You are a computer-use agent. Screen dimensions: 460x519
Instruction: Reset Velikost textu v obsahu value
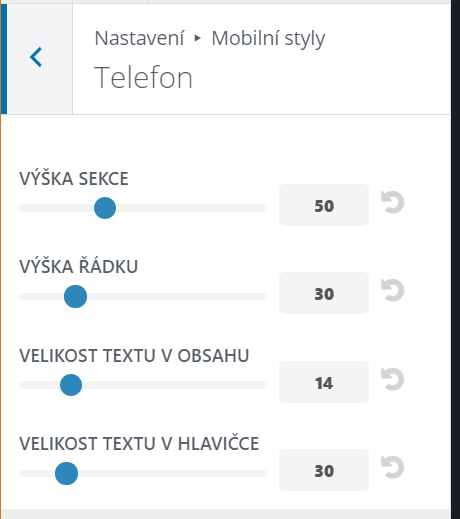(392, 379)
